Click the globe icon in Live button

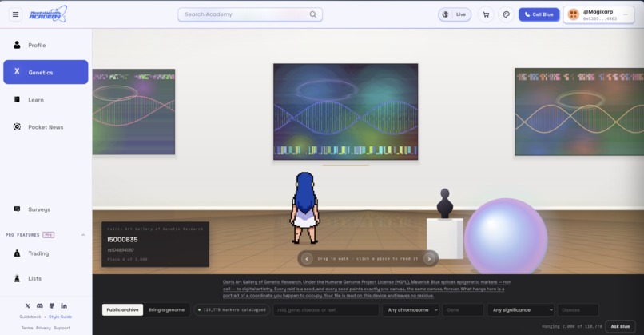coord(446,14)
